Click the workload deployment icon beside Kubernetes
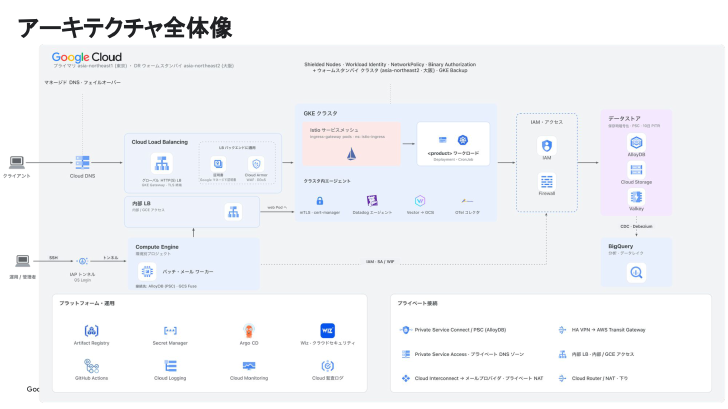 tap(442, 140)
